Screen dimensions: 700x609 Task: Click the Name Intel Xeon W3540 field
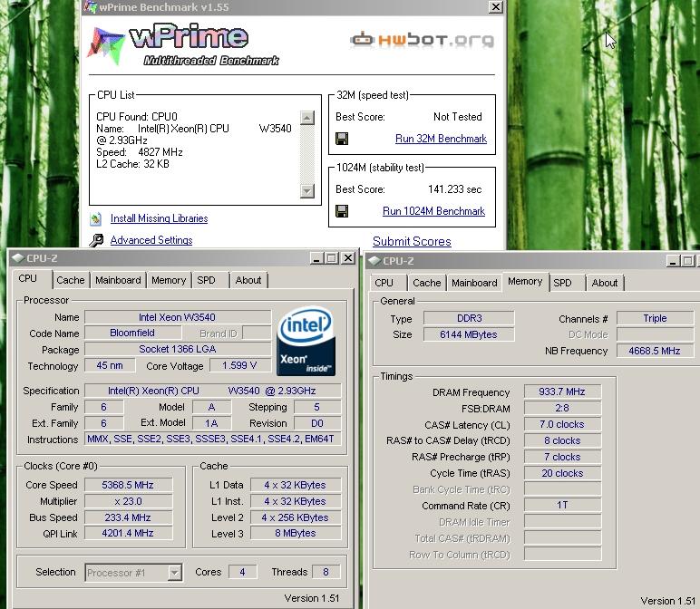click(x=178, y=317)
